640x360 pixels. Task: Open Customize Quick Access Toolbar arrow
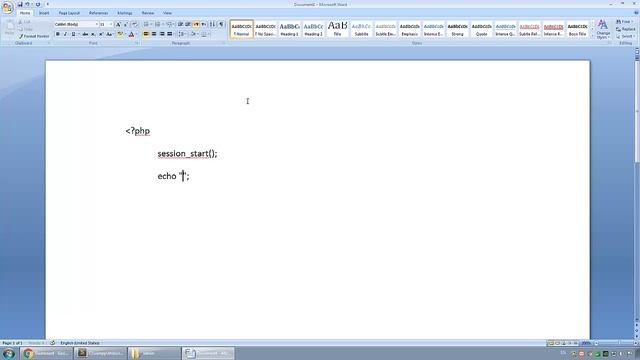pos(47,4)
